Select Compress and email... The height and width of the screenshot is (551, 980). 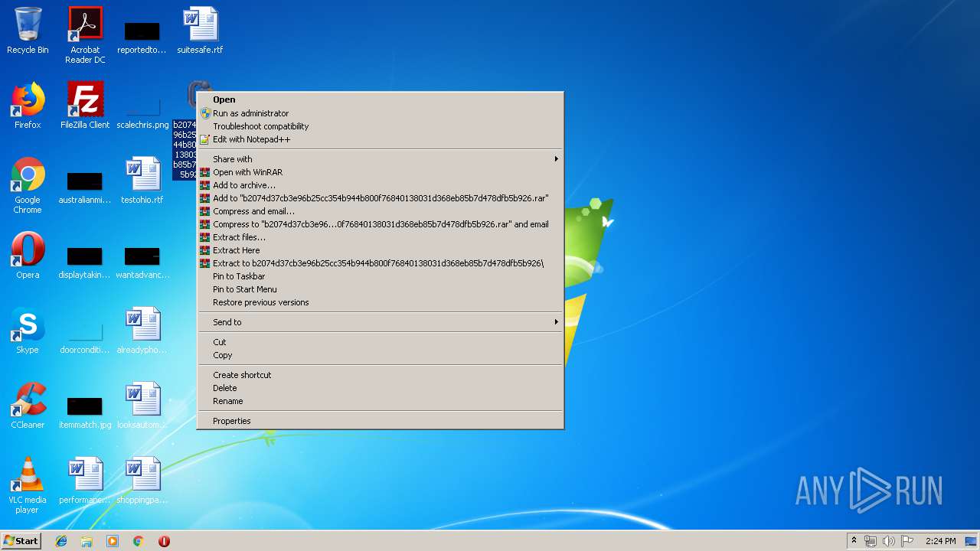(x=380, y=211)
